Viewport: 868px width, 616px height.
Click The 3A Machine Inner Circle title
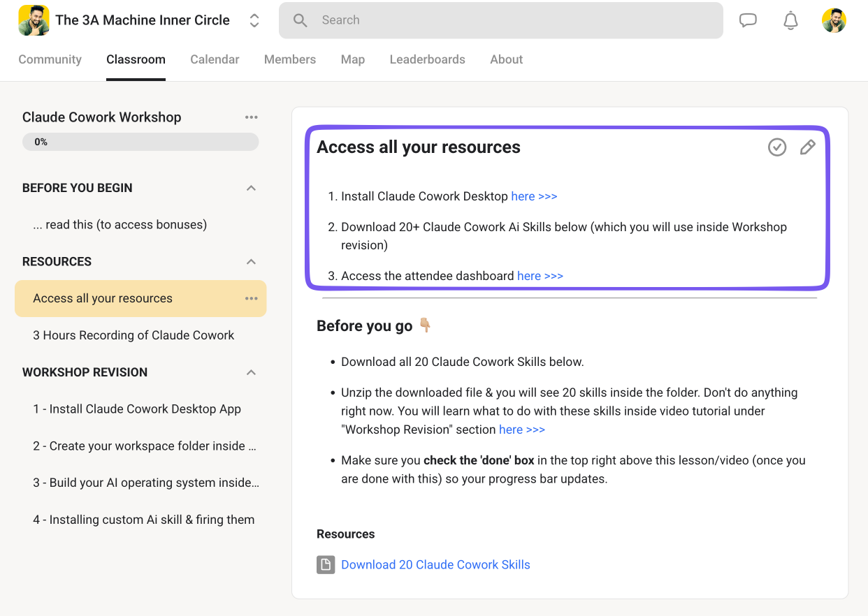143,20
